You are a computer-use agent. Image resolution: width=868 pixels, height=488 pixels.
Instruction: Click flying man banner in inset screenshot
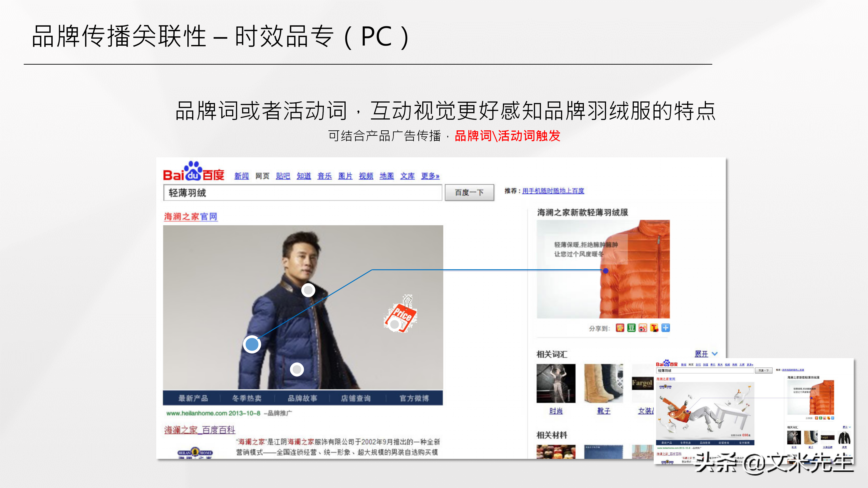click(705, 411)
